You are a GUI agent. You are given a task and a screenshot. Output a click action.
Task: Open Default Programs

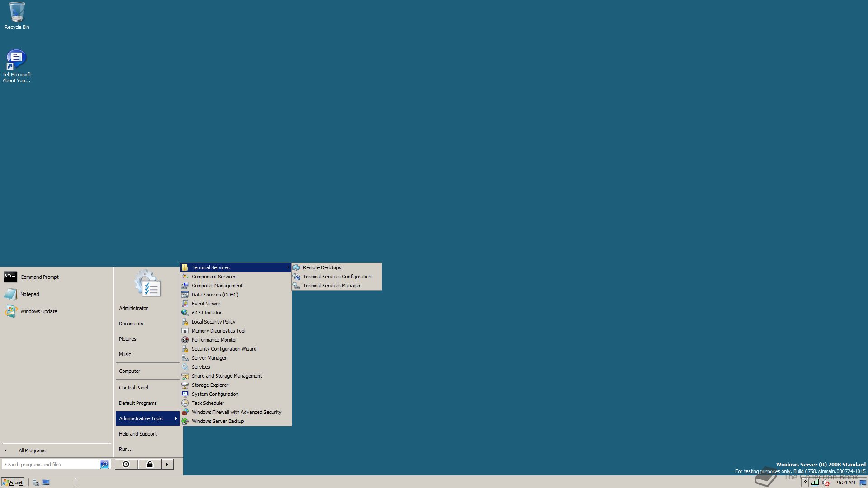[x=138, y=403]
